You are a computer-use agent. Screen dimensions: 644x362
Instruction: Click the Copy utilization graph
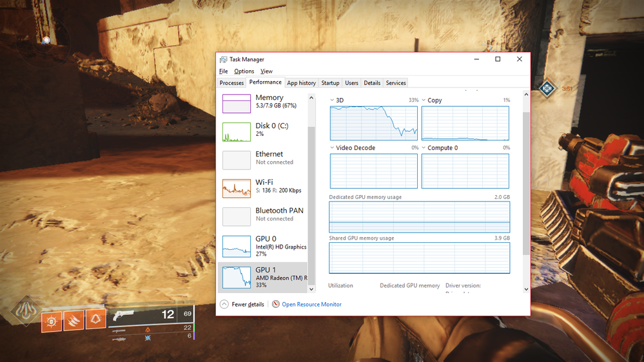click(x=465, y=123)
